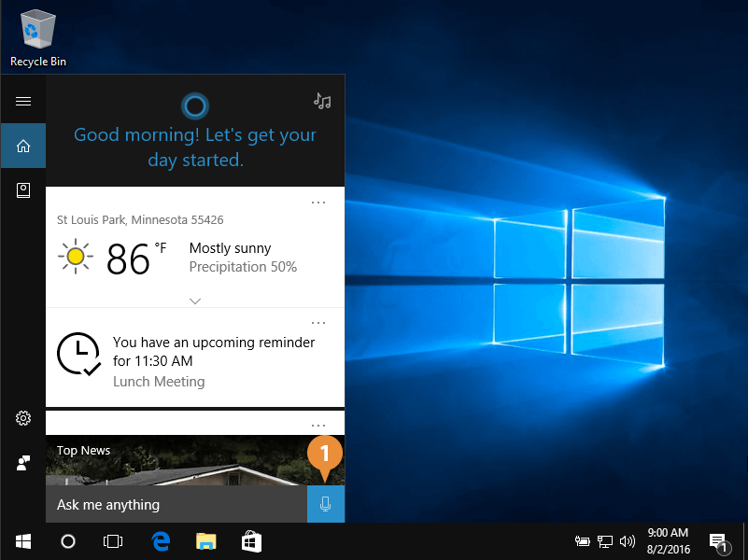Screen dimensions: 748x560
Task: Open the Recycle Bin on desktop
Action: [x=37, y=39]
